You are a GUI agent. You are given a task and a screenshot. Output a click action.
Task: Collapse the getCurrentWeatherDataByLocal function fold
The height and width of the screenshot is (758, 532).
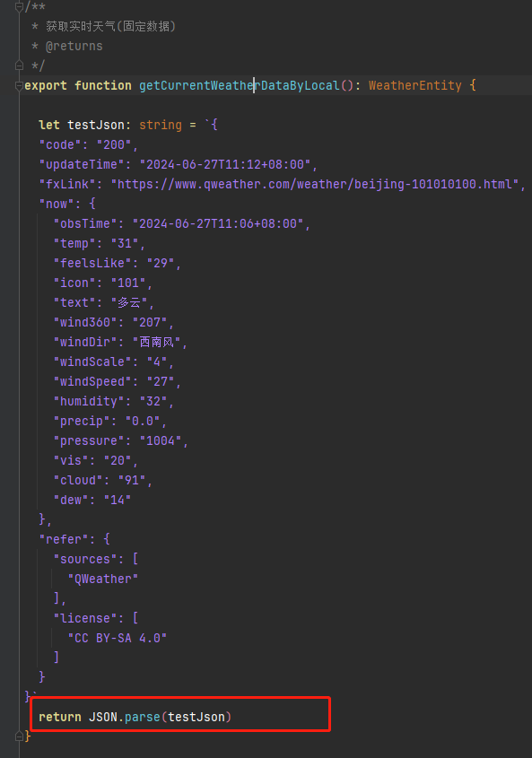point(19,85)
